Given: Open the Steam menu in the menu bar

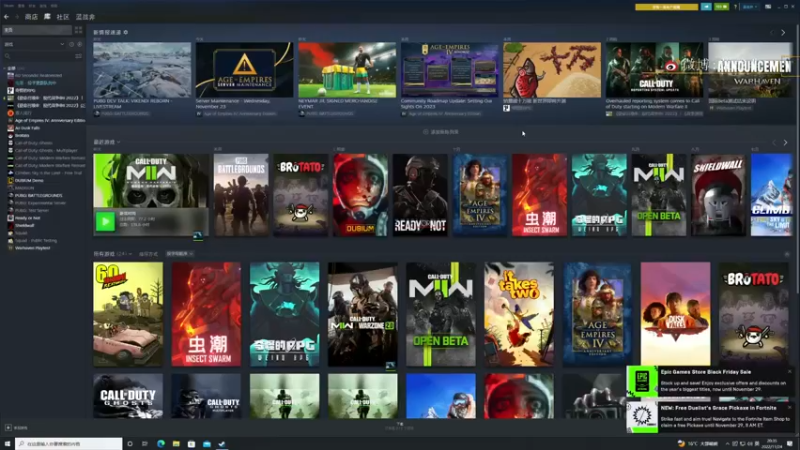Looking at the screenshot, I should 9,6.
